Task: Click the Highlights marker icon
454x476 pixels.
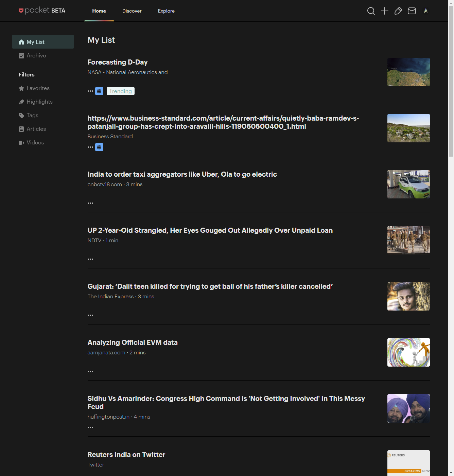Action: click(21, 102)
